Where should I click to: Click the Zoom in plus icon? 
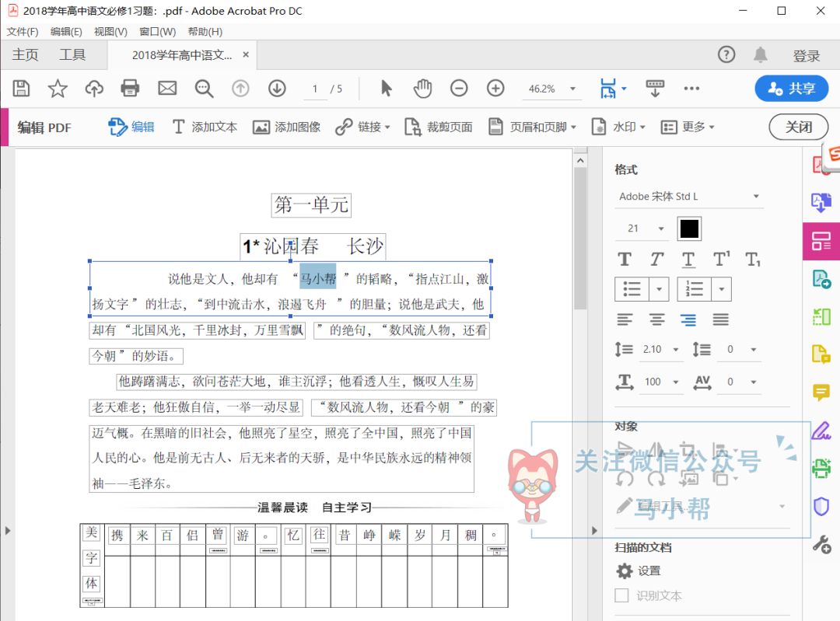tap(495, 89)
